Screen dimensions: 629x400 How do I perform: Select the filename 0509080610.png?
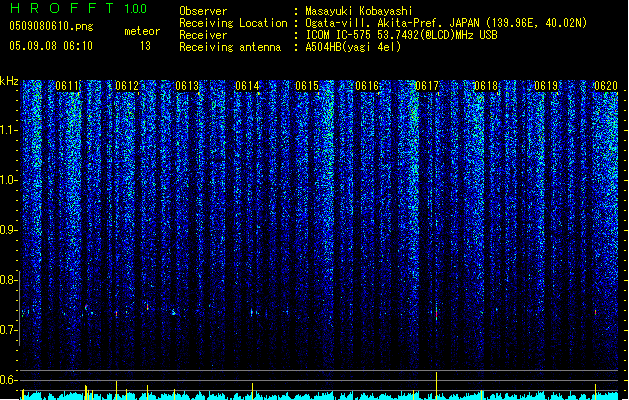point(51,26)
